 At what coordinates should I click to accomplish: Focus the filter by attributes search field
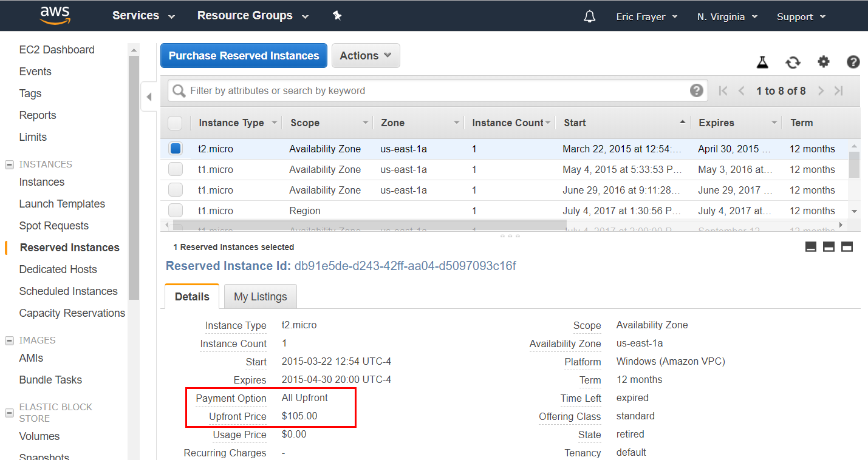pos(437,91)
